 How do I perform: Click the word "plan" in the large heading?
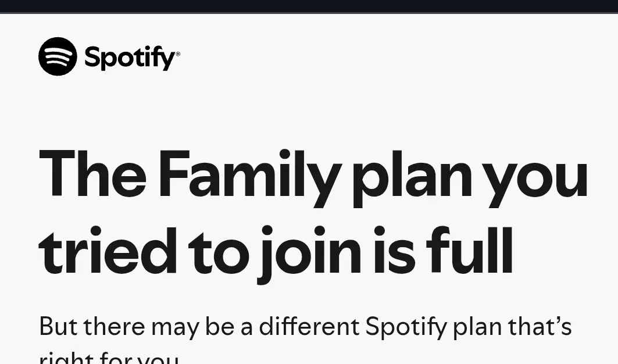point(412,179)
